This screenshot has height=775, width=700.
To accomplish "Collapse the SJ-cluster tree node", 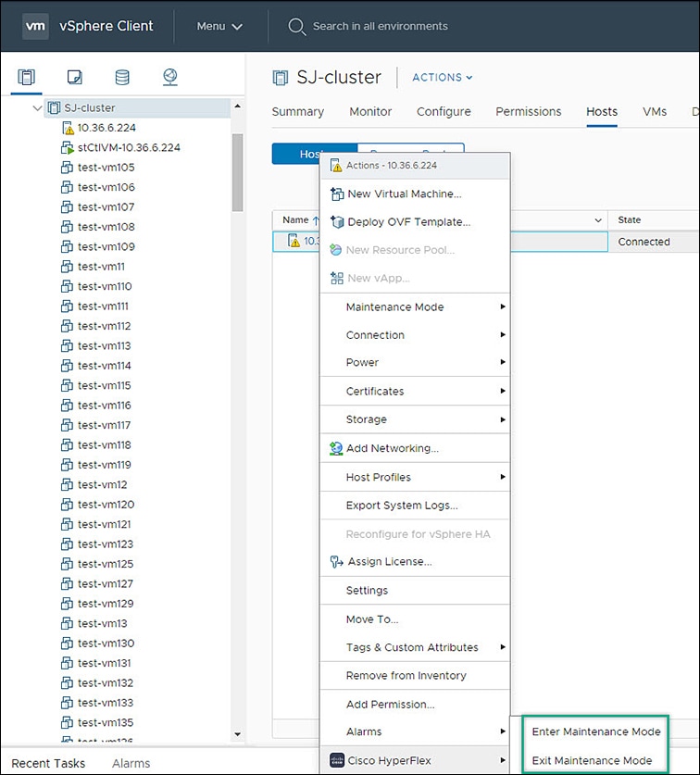I will point(37,107).
